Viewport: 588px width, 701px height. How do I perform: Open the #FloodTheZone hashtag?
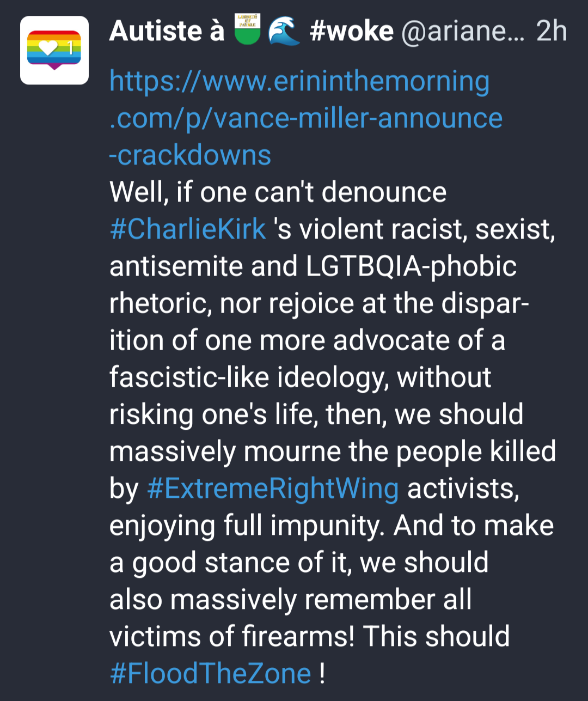210,673
